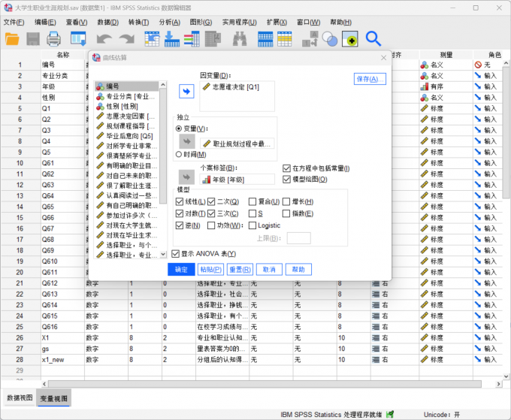Click the open folder icon in toolbar
Image resolution: width=511 pixels, height=420 pixels.
(13, 38)
